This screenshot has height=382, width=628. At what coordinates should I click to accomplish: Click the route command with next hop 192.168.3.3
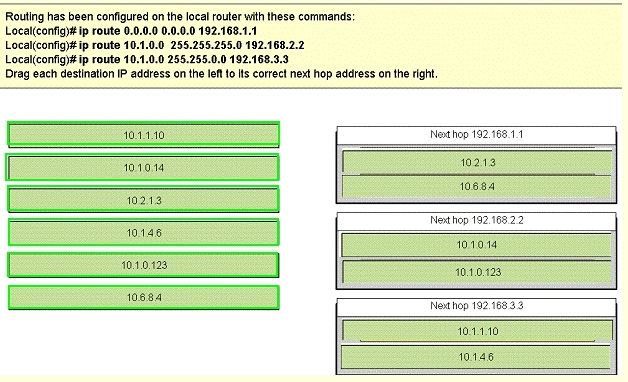(x=147, y=60)
